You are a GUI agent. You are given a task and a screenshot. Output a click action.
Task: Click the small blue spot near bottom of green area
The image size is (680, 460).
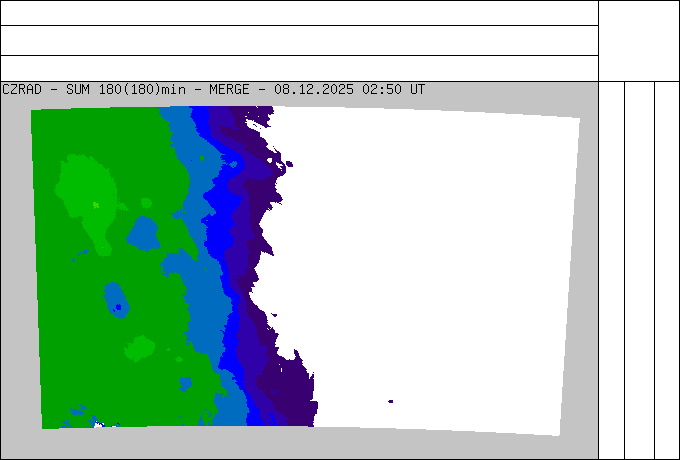[x=185, y=383]
